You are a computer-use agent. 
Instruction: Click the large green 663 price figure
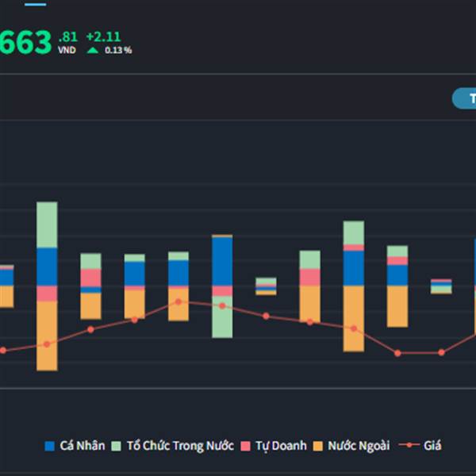(25, 41)
